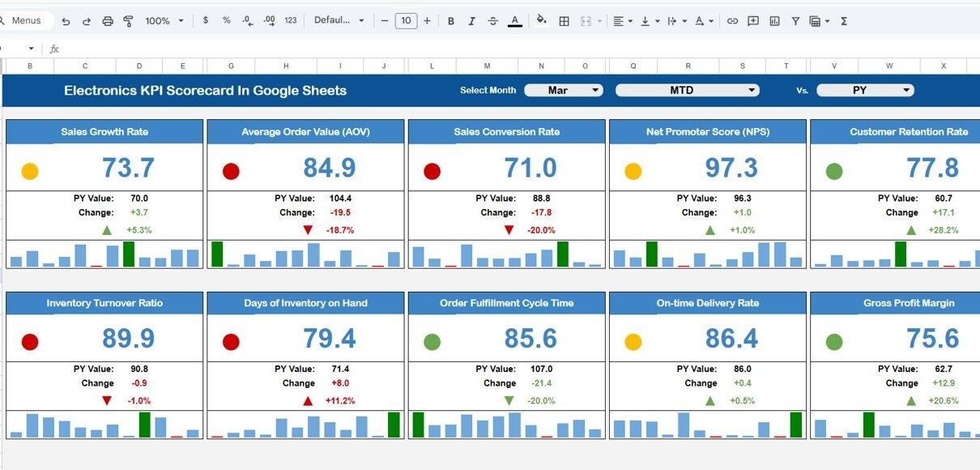Click the Undo arrow icon
This screenshot has width=980, height=470.
tap(66, 21)
